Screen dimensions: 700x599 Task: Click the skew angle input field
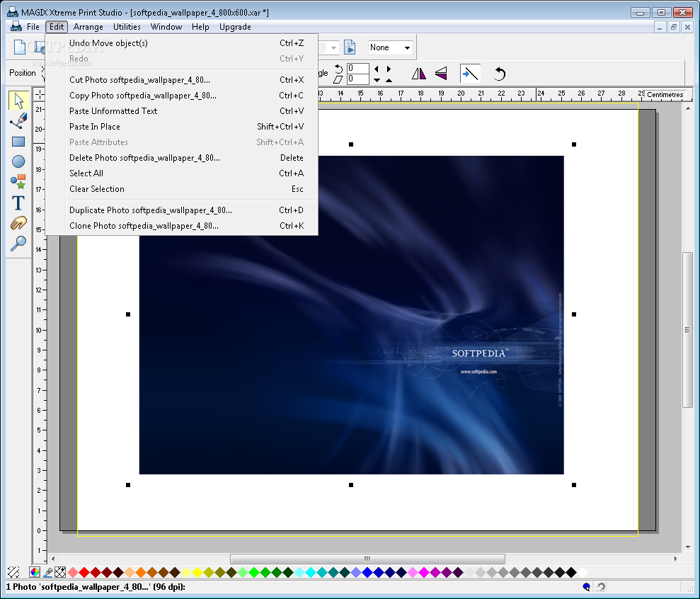(x=357, y=79)
